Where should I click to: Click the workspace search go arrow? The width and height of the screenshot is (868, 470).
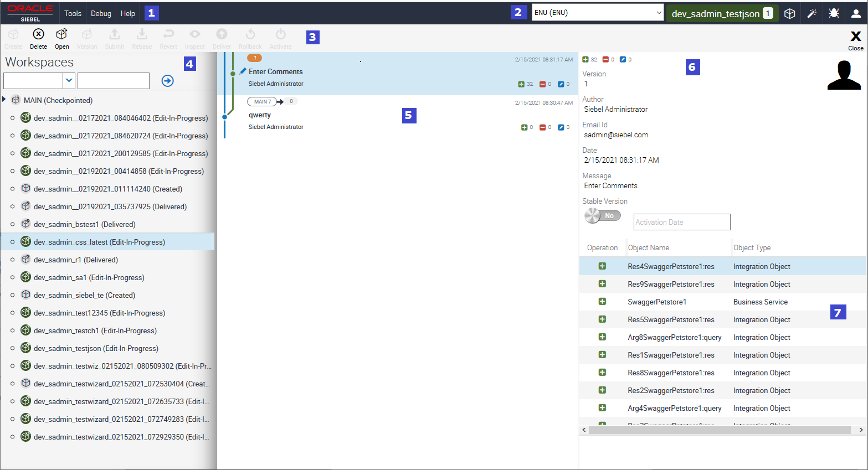[167, 81]
